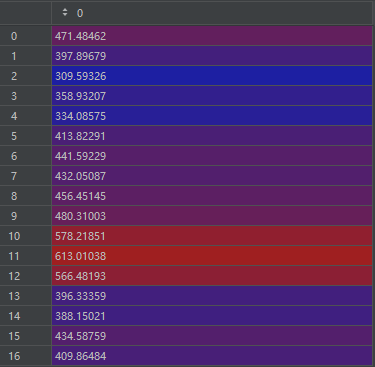This screenshot has width=375, height=367.
Task: Click cell containing 578.21851
Action: click(x=212, y=236)
